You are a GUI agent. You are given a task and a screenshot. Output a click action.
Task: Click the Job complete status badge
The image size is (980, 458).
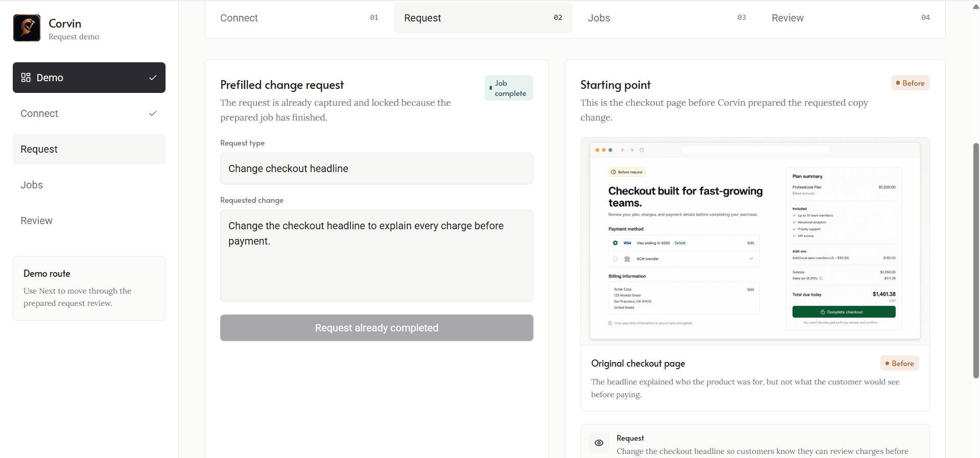point(508,88)
